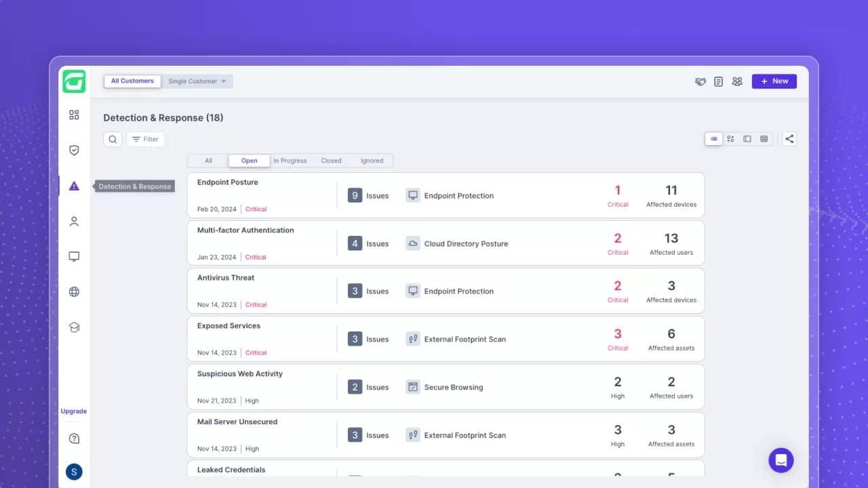Click the New button
Screen dimensions: 868x488
(774, 81)
